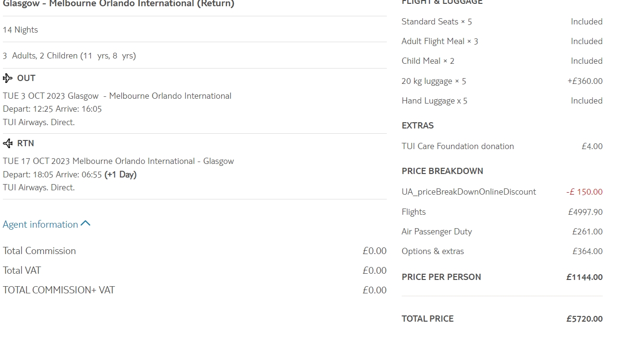Click the Hand Luggage x 5 label
The image size is (644, 337).
click(x=434, y=101)
